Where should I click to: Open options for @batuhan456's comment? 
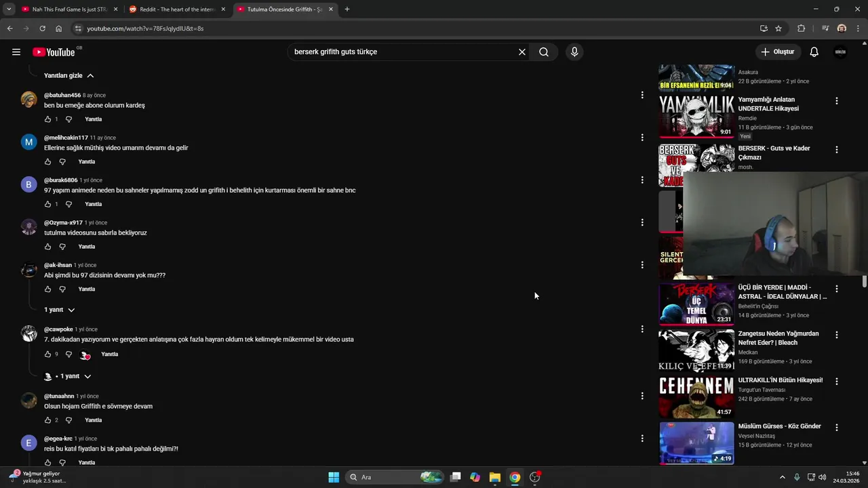(x=642, y=95)
